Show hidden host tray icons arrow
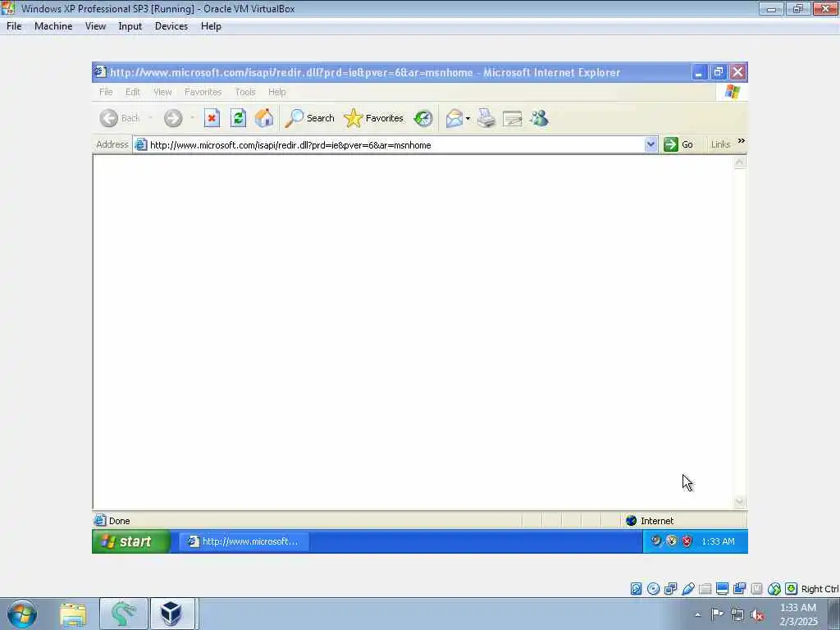 [x=697, y=614]
